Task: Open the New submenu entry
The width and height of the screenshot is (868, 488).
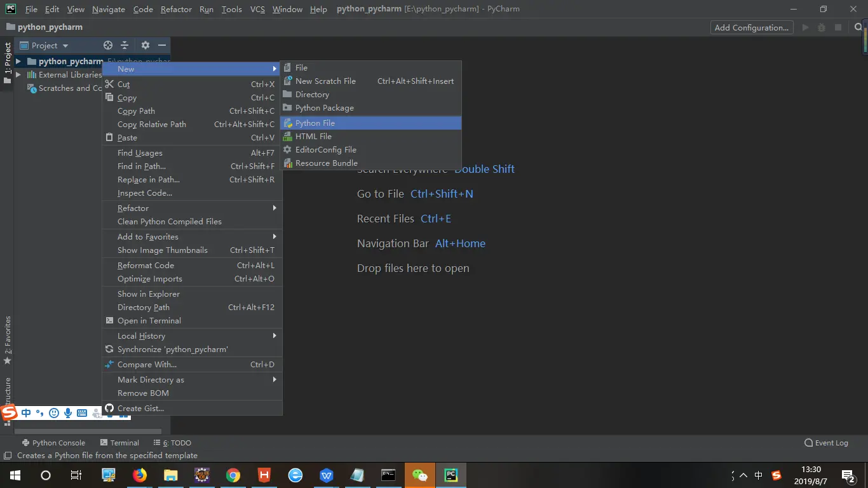Action: (x=192, y=69)
